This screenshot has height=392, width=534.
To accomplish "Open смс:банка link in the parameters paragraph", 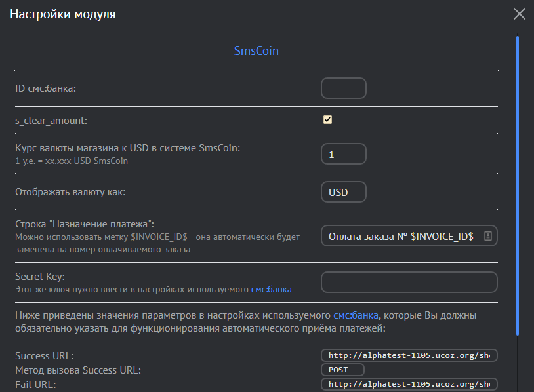I will click(356, 315).
